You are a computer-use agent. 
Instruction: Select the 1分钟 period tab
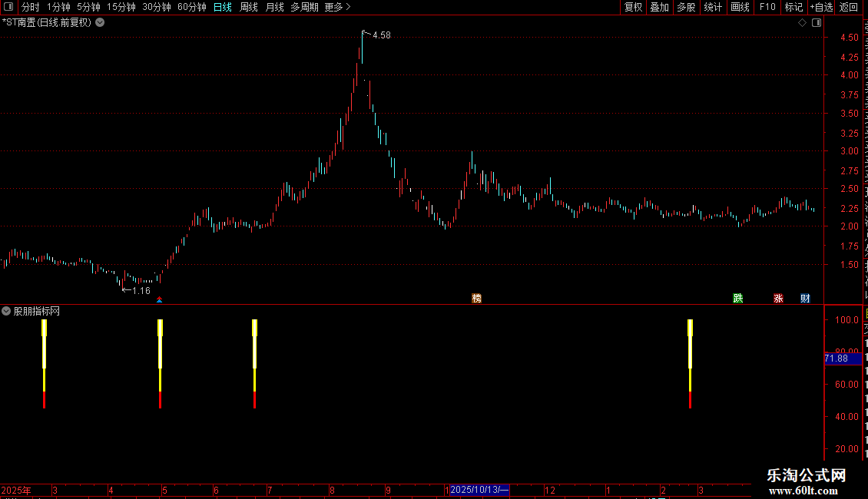point(58,7)
